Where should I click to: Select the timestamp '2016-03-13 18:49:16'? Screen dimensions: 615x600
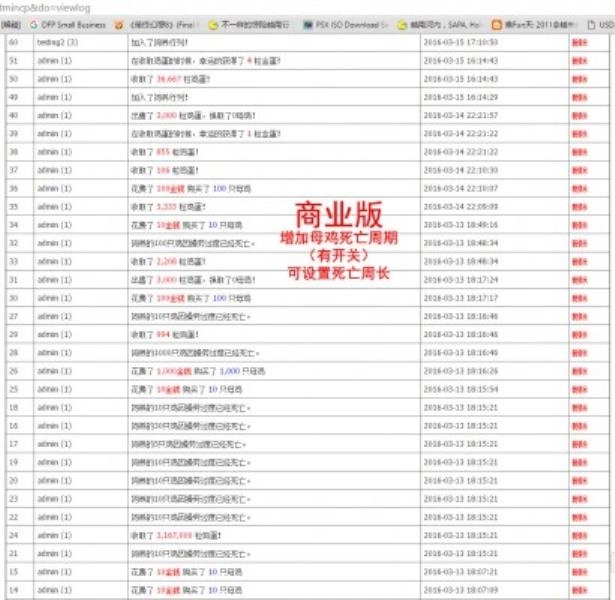click(460, 225)
